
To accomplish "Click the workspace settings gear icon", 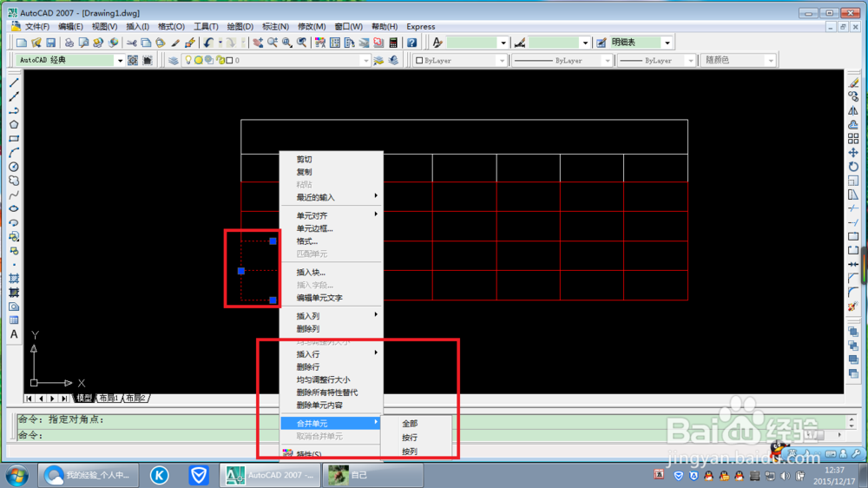I will point(133,61).
